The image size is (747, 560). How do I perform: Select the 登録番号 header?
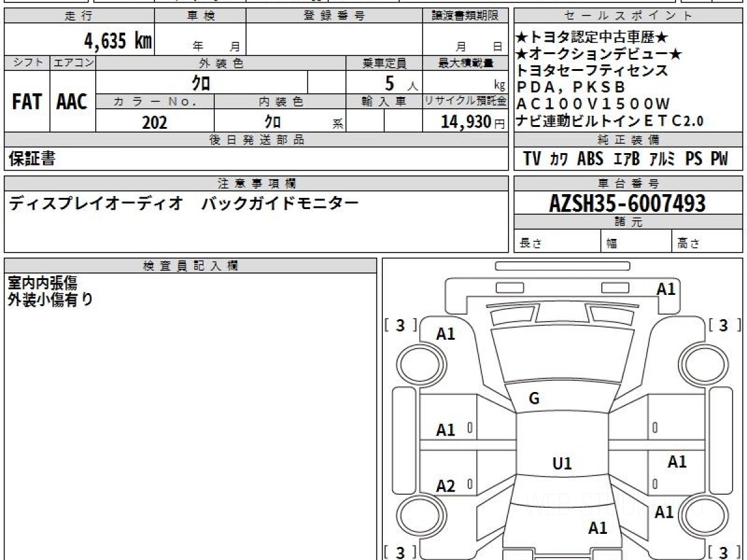[x=334, y=16]
